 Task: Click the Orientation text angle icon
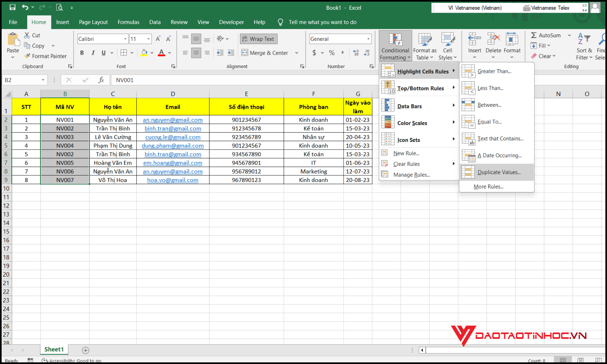(220, 39)
